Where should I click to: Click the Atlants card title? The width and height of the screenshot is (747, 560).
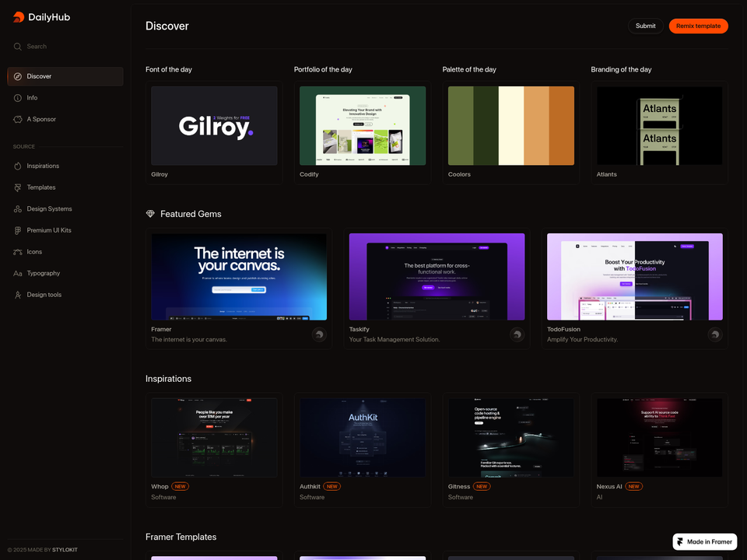point(606,174)
